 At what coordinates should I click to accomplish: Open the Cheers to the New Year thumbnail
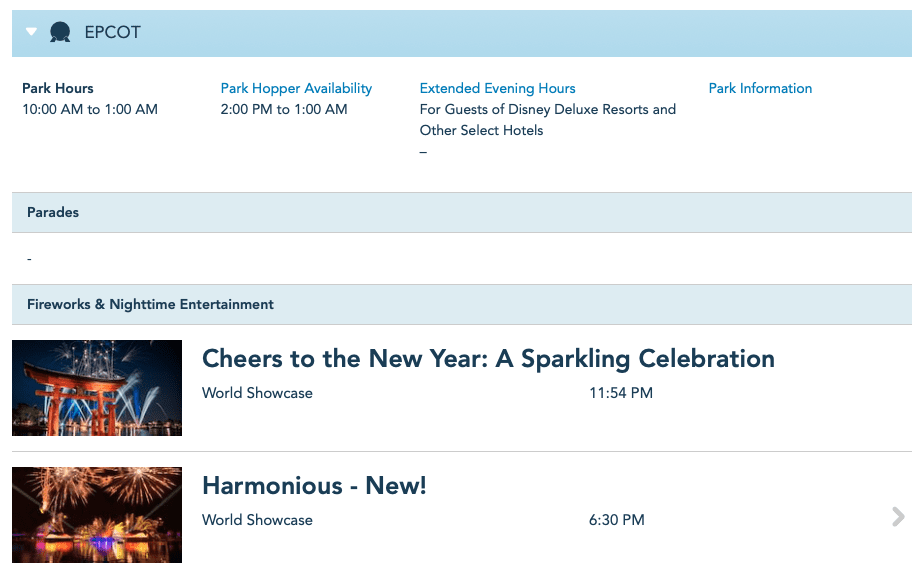point(97,388)
